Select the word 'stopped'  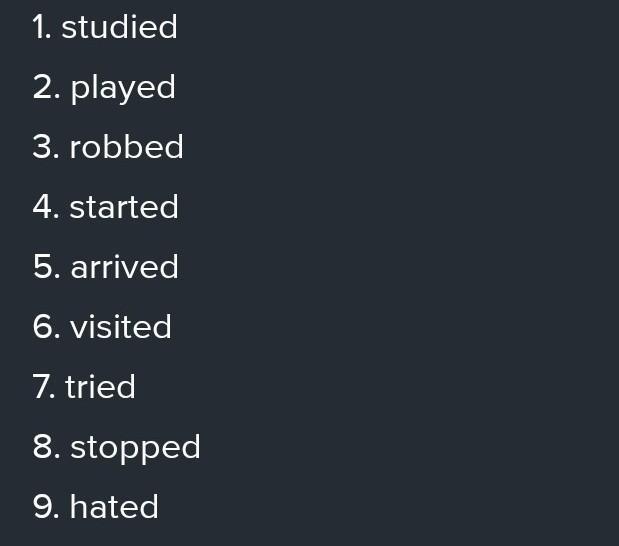(135, 447)
